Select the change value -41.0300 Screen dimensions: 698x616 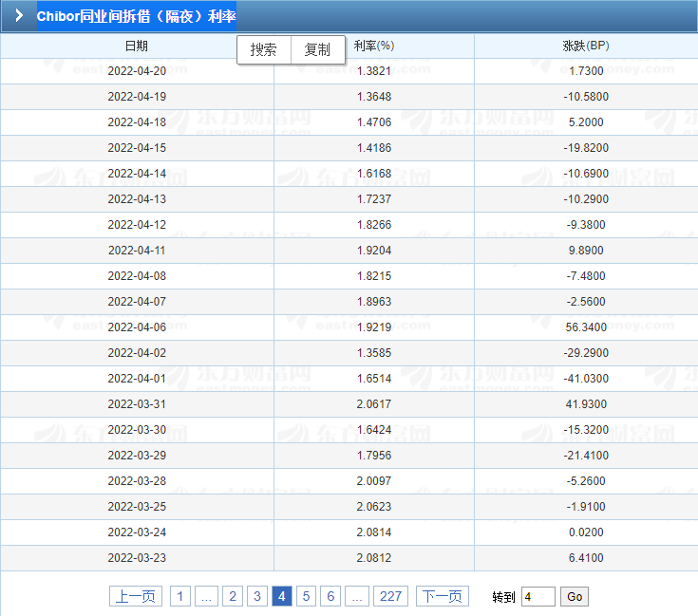click(x=586, y=379)
